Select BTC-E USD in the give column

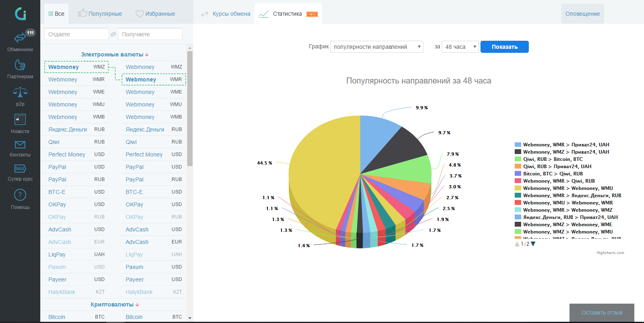click(77, 192)
